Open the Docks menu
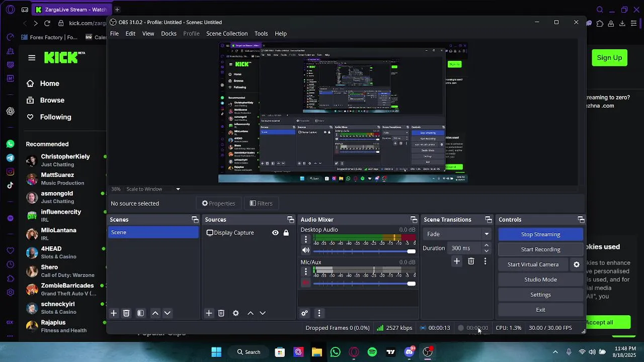Viewport: 644px width, 362px height. coord(169,34)
